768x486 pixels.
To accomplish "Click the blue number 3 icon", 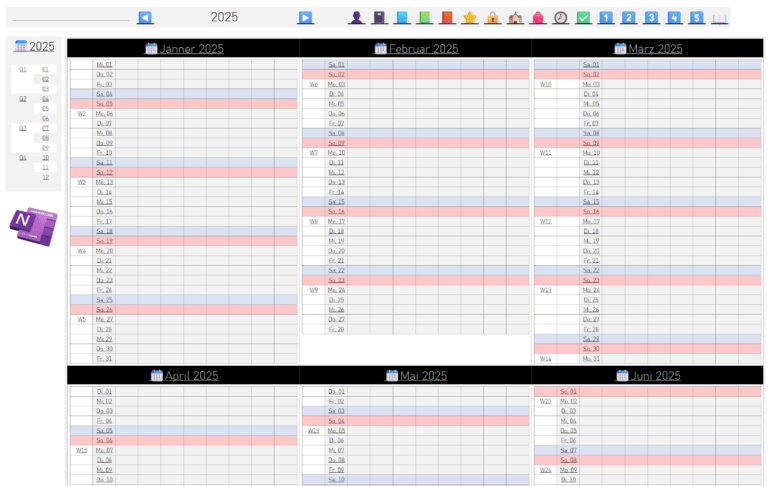I will (651, 18).
